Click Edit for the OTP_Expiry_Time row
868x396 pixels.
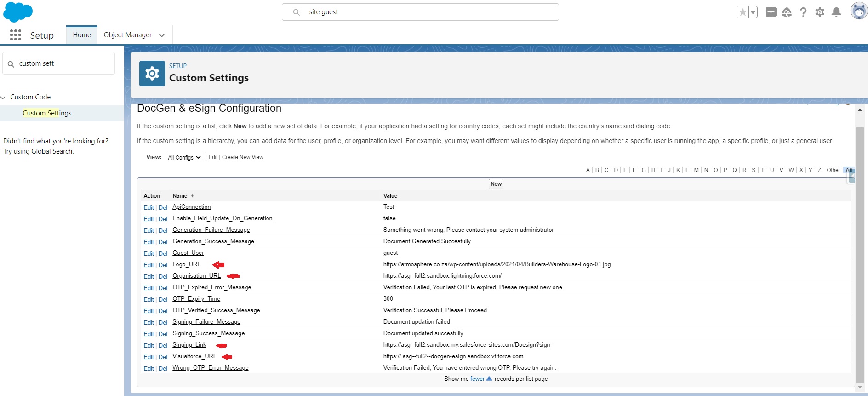[x=148, y=300]
